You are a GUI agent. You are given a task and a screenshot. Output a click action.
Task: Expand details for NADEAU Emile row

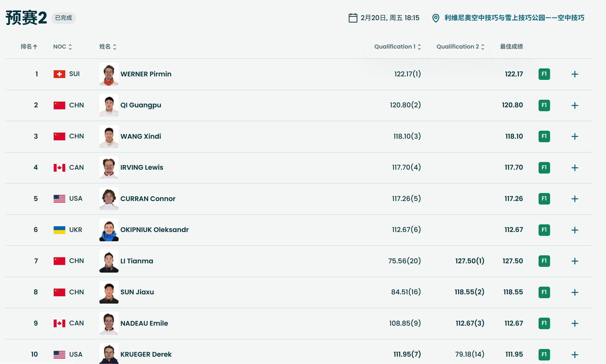pos(575,323)
